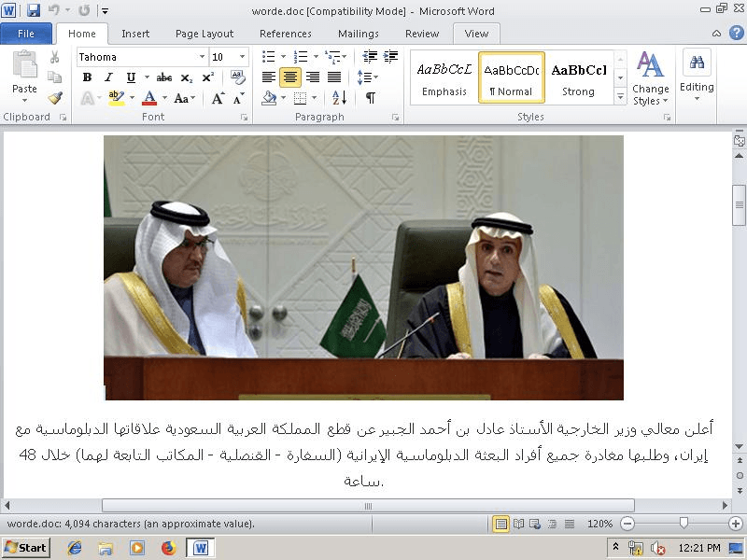Screen dimensions: 747x560
Task: Apply the Emphasis style
Action: [x=444, y=77]
